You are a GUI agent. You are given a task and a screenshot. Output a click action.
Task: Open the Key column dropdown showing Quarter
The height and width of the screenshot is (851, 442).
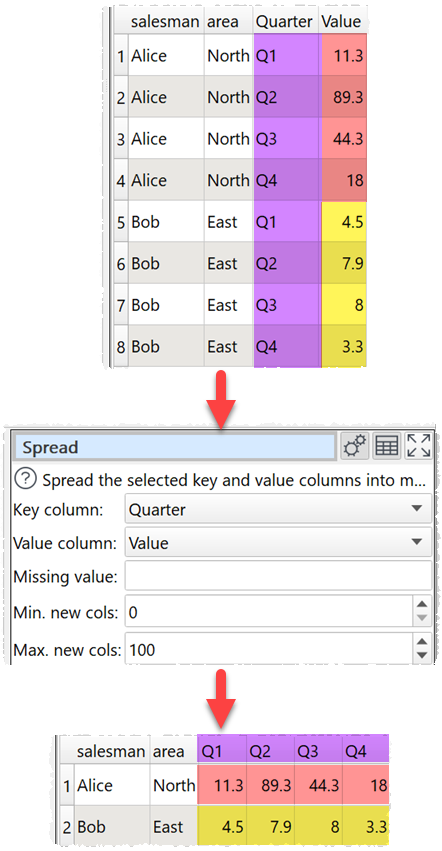click(279, 509)
